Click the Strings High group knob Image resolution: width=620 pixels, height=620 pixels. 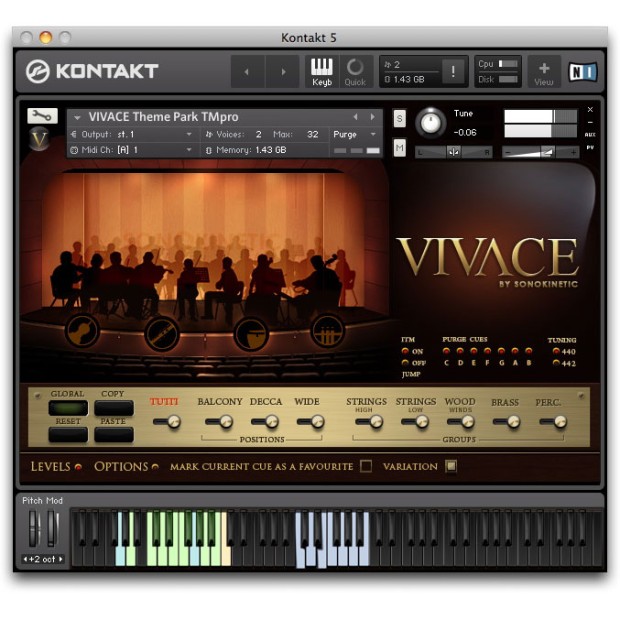click(x=375, y=422)
